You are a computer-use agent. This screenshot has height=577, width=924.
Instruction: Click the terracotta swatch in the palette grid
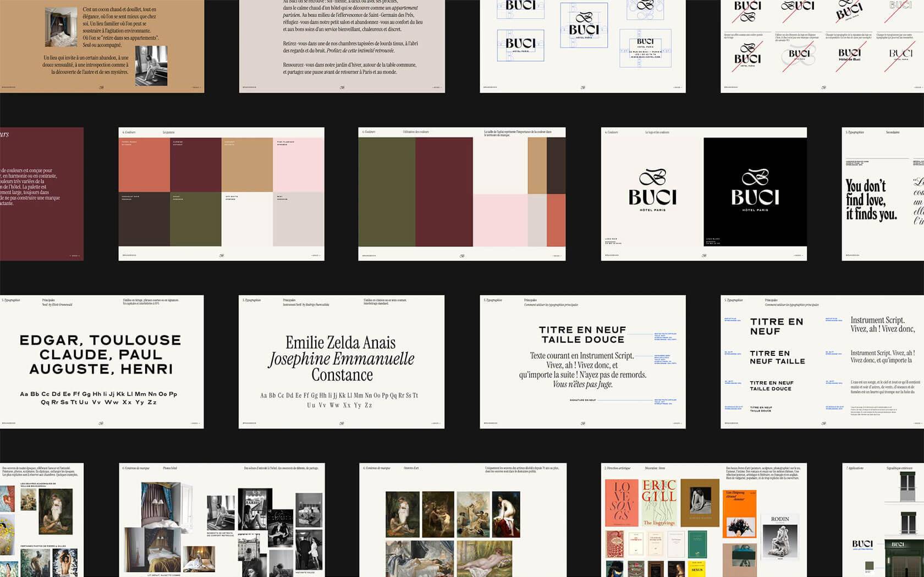pos(144,165)
